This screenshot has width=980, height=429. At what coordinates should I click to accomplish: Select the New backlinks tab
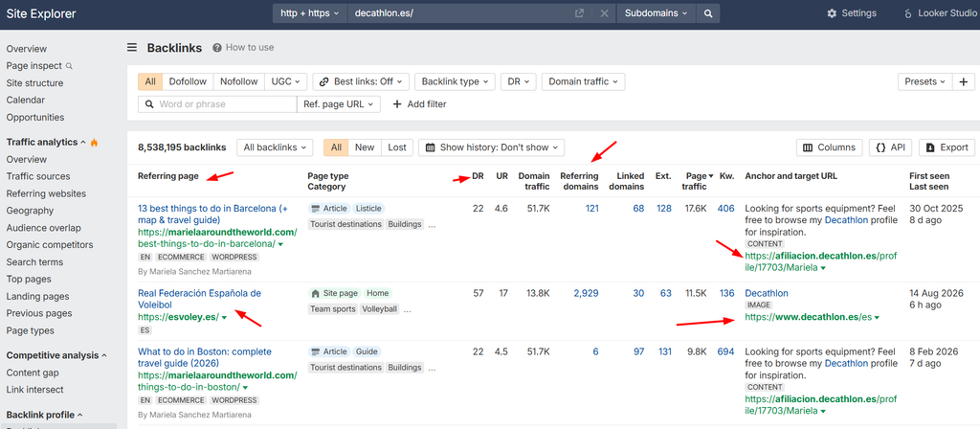tap(365, 147)
